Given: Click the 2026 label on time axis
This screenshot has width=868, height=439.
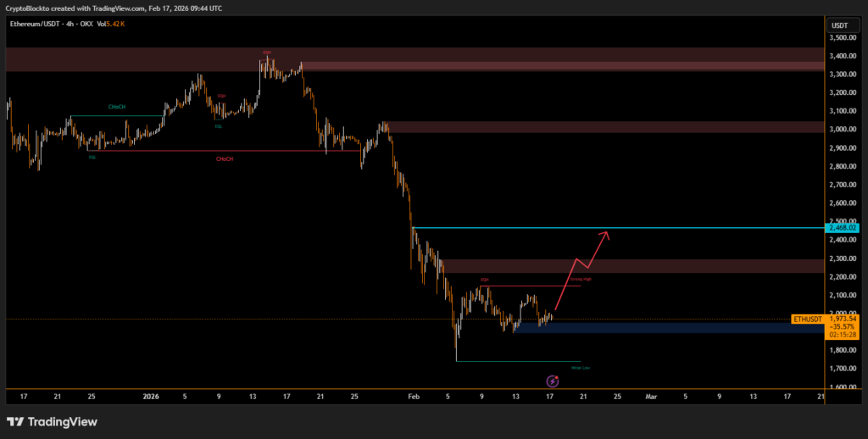Looking at the screenshot, I should [151, 396].
